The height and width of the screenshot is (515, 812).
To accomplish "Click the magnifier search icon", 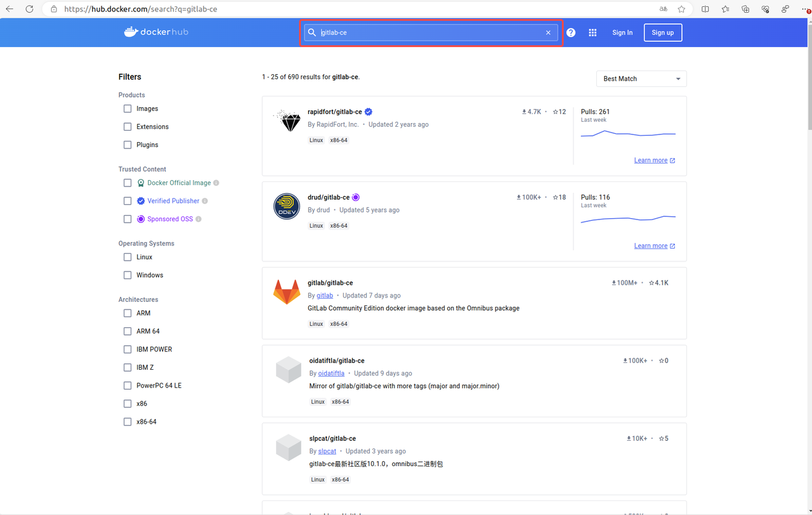I will tap(312, 32).
